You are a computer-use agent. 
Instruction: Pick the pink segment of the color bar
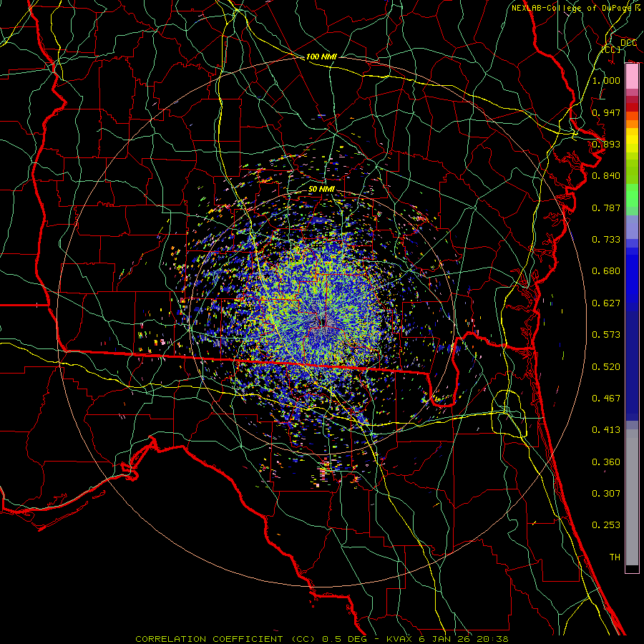click(x=632, y=77)
